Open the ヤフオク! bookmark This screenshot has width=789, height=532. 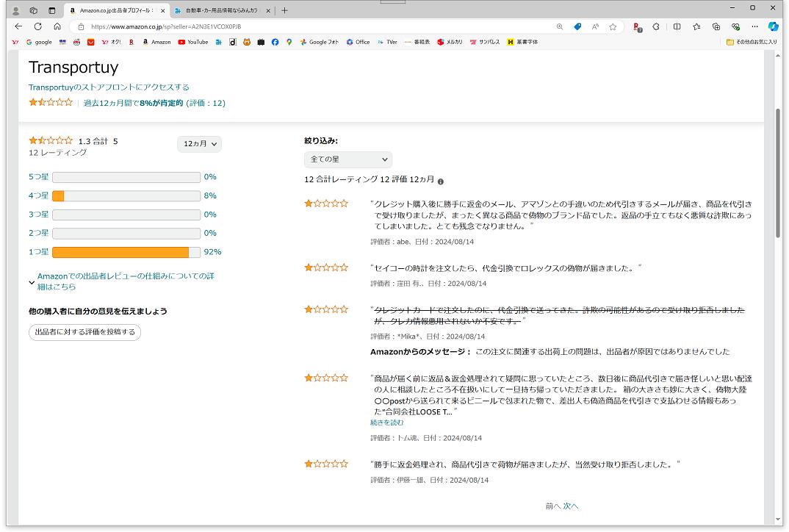[111, 43]
